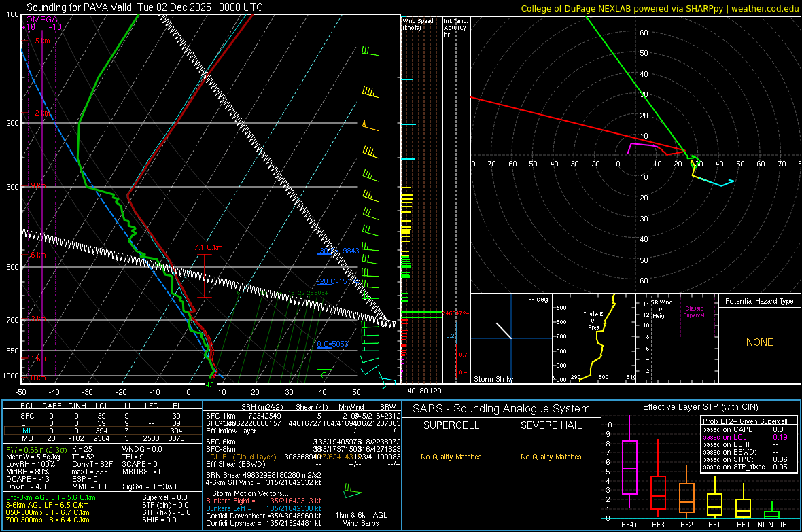Click the SRH (m2/s2) column header
802x532 pixels.
click(262, 407)
